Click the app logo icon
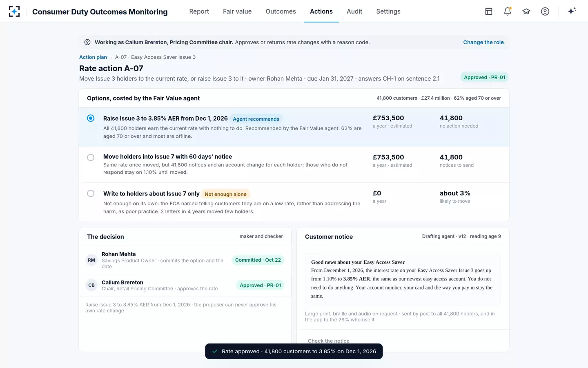Screen dimensions: 588x368 coord(14,11)
